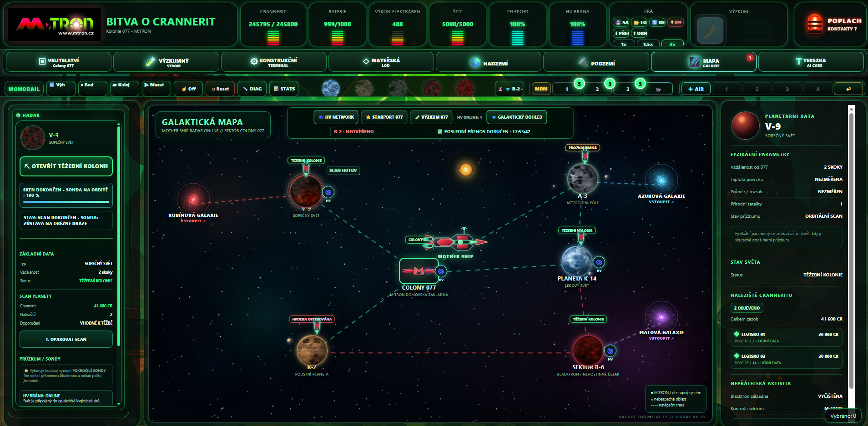Screen dimensions: 868x426
Task: Click the Fialová Galaxie purple galaxy
Action: (x=661, y=317)
